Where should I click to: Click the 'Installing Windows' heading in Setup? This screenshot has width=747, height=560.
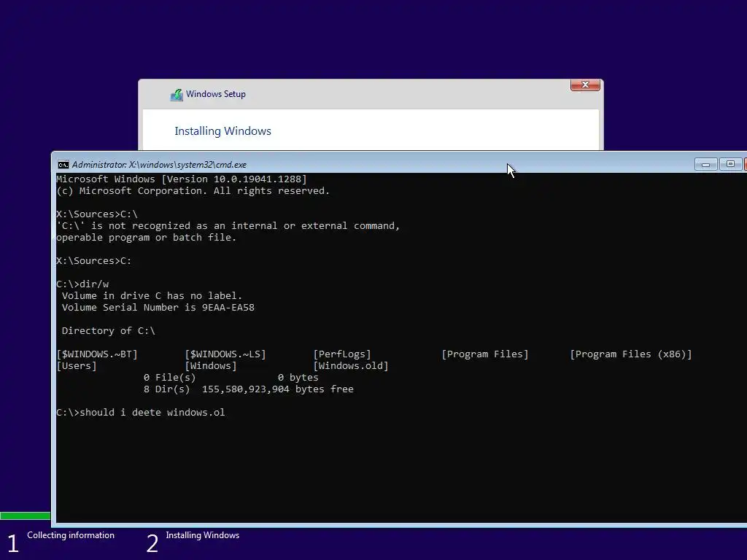pos(222,131)
